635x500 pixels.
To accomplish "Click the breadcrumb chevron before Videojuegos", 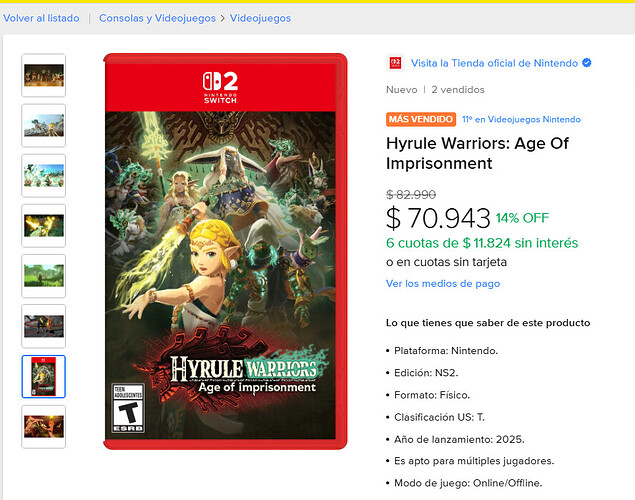I will tap(223, 19).
